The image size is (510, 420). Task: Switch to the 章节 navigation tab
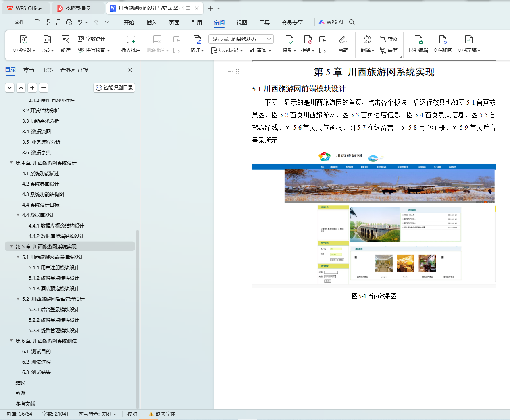[x=29, y=70]
